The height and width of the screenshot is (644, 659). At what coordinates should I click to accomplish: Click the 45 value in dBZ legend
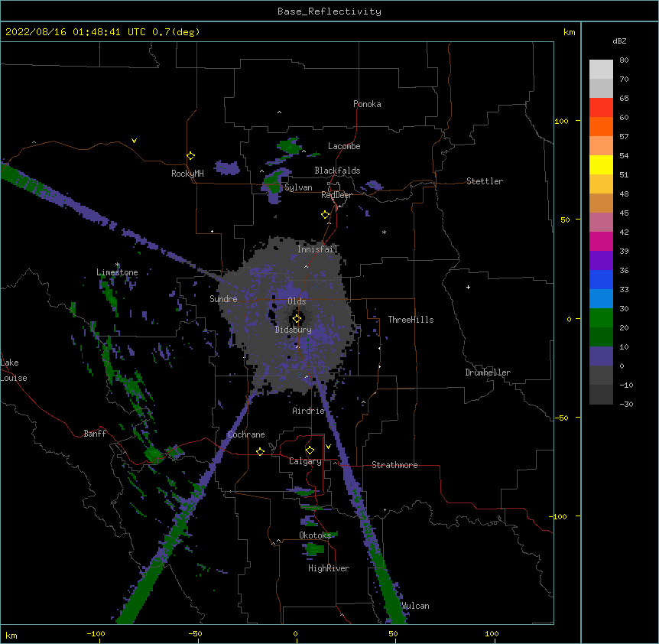tap(624, 213)
